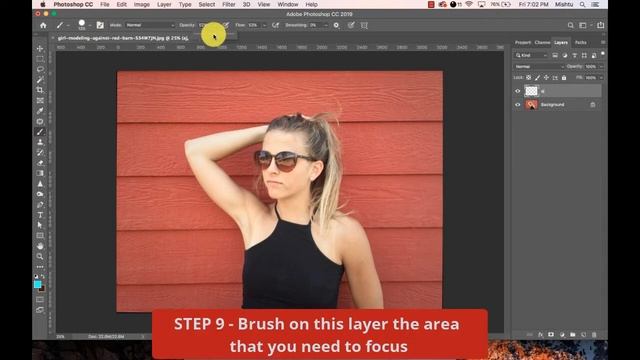Open the Edit Toolbar ellipsis button
Screen dimensions: 640x360
(x=40, y=267)
